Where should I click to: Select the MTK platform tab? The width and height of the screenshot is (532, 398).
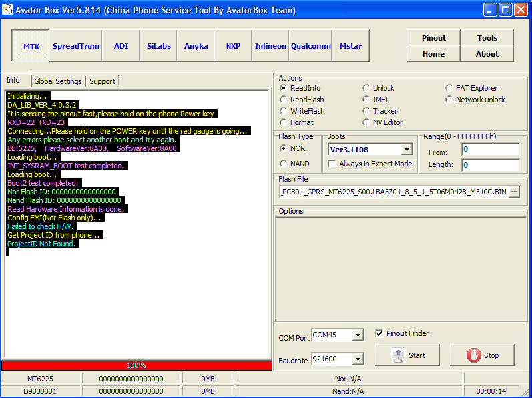point(31,46)
